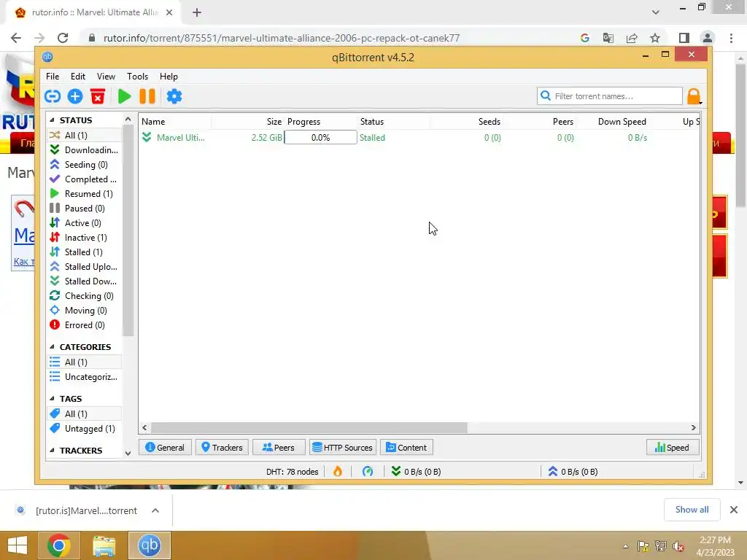Viewport: 747px width, 560px height.
Task: Click the red Remove torrent trash icon
Action: point(98,96)
